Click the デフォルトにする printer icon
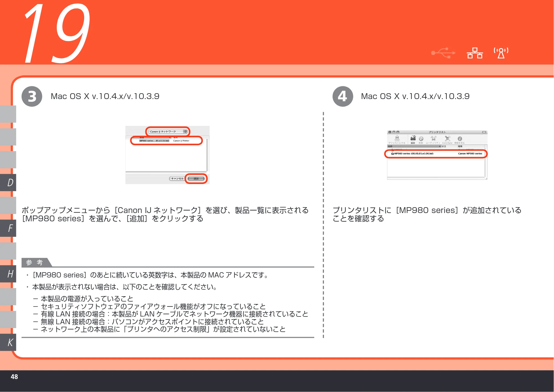The image size is (554, 392). click(397, 138)
